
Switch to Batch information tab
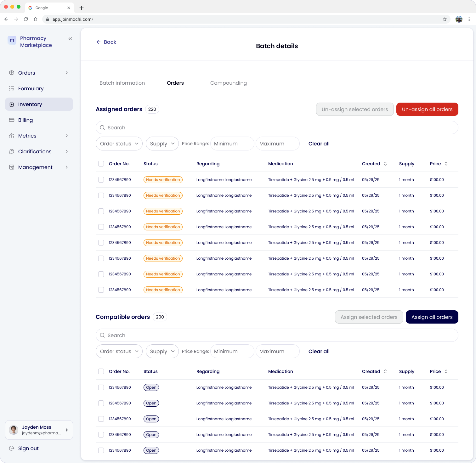[122, 83]
